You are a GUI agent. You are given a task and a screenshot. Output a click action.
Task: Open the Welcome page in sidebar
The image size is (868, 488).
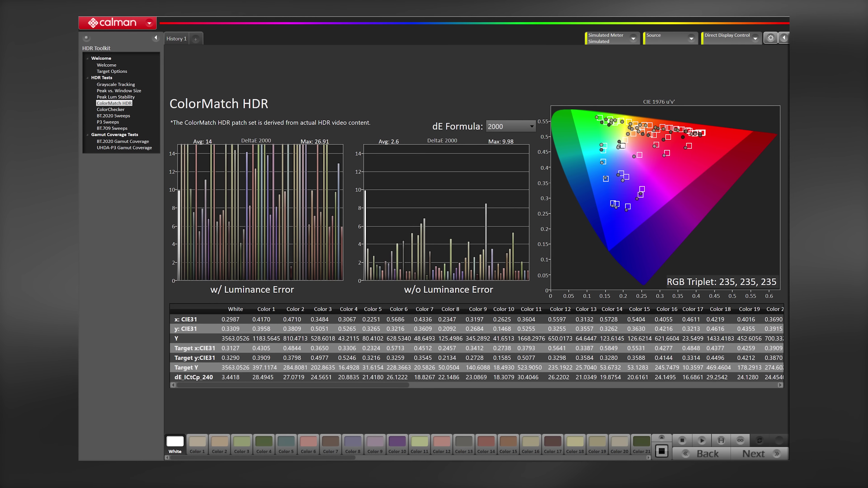click(x=106, y=65)
